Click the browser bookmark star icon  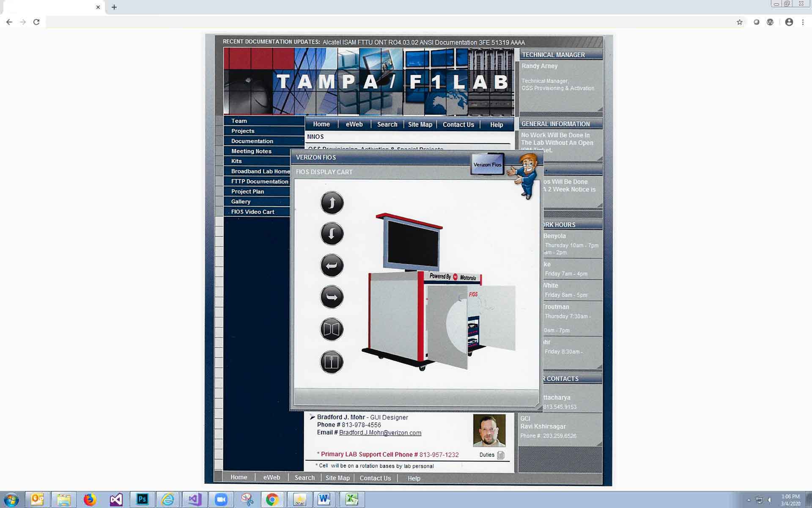[x=739, y=22]
